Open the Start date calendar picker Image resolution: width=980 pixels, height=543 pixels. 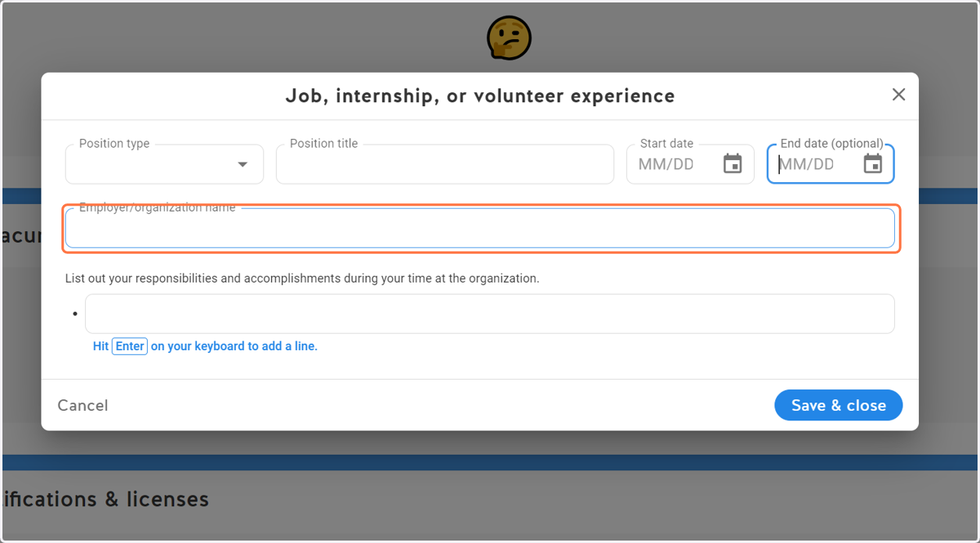(x=733, y=164)
